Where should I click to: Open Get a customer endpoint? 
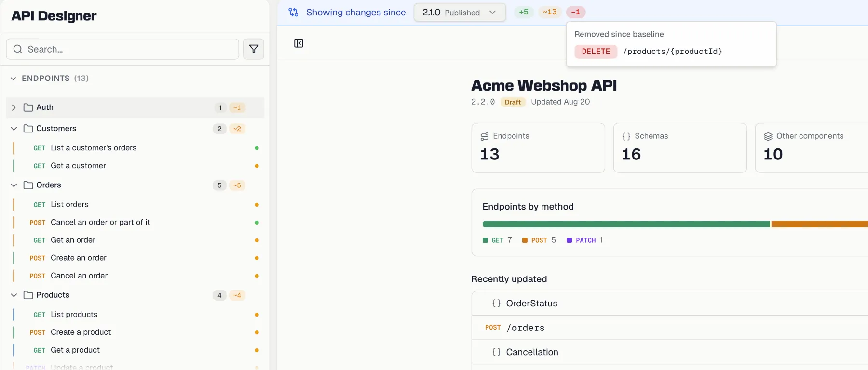136,166
